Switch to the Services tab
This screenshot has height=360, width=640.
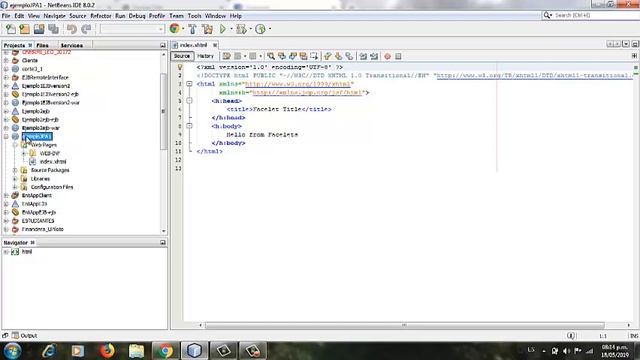click(72, 45)
